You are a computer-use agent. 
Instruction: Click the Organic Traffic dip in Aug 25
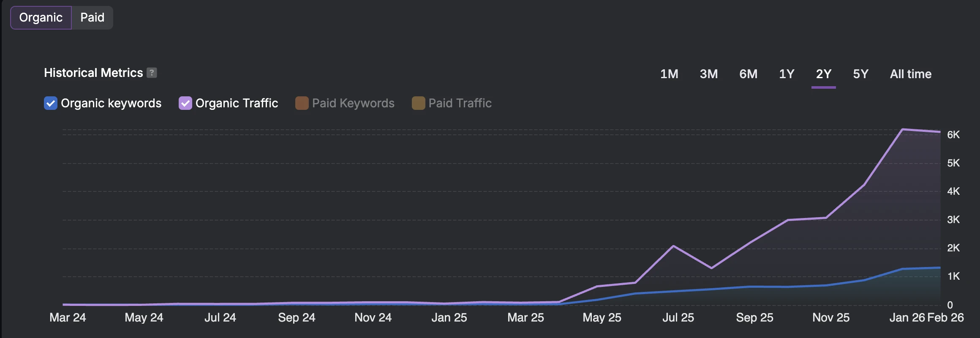pyautogui.click(x=711, y=268)
